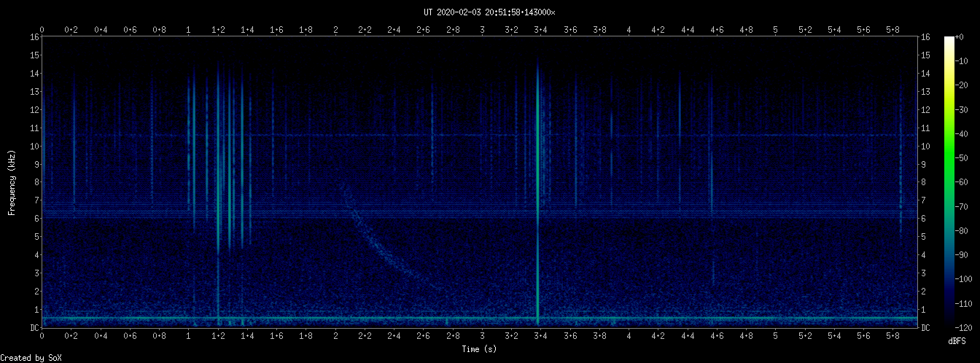Screen dimensions: 980x363
Task: Click the "5.8" tick on top time axis
Action: pyautogui.click(x=893, y=29)
